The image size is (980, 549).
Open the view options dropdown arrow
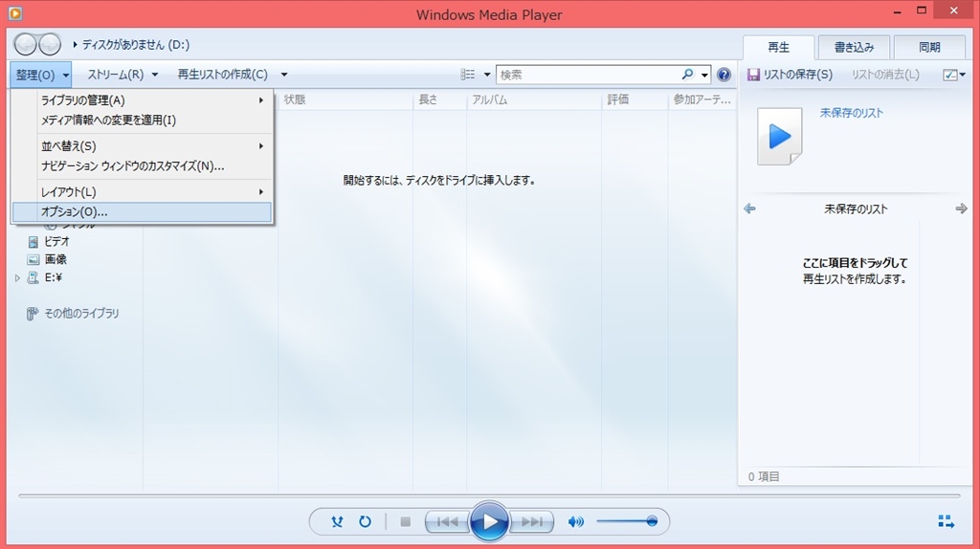point(487,75)
